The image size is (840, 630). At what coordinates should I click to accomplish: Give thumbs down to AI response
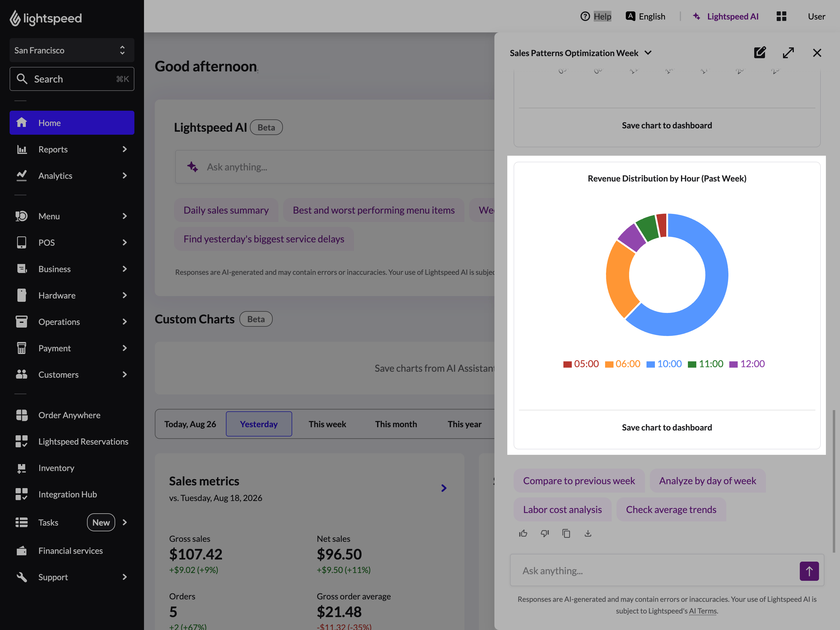544,533
